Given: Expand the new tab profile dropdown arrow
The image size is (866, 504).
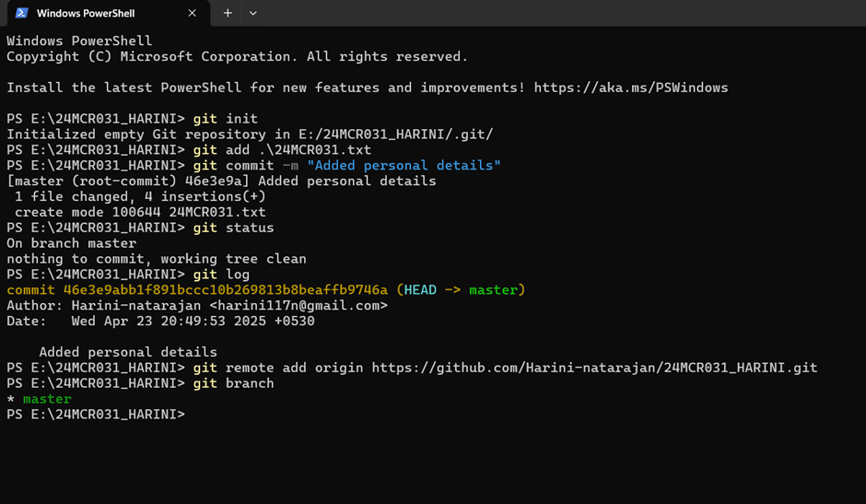Looking at the screenshot, I should [x=253, y=13].
